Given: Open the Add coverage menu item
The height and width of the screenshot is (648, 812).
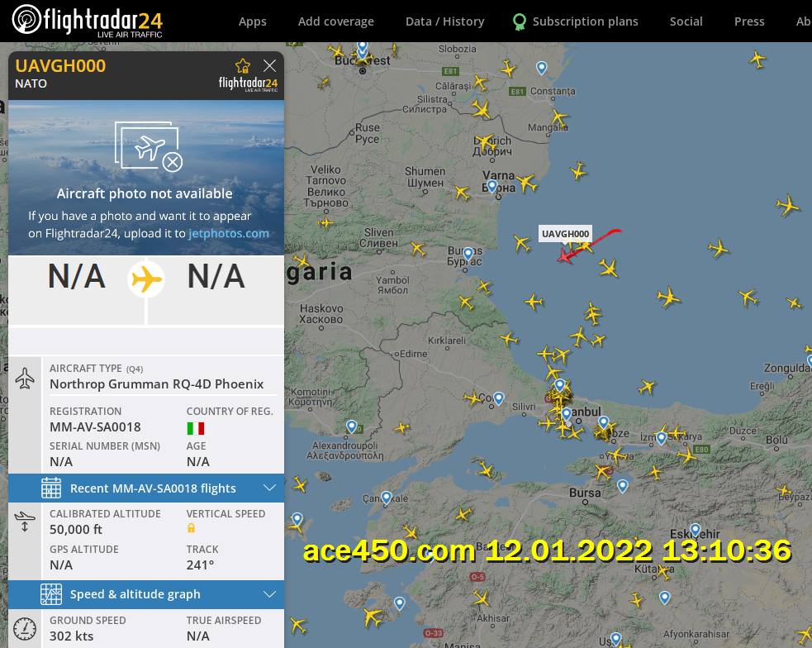Looking at the screenshot, I should pos(335,21).
